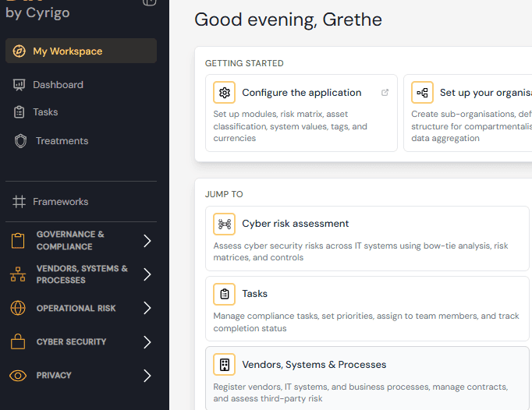Click the by Cyrigo logo text
This screenshot has height=410, width=532.
point(37,13)
